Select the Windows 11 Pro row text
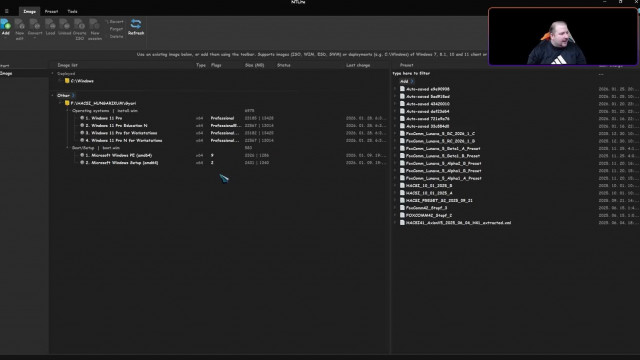The height and width of the screenshot is (360, 640). 104,118
